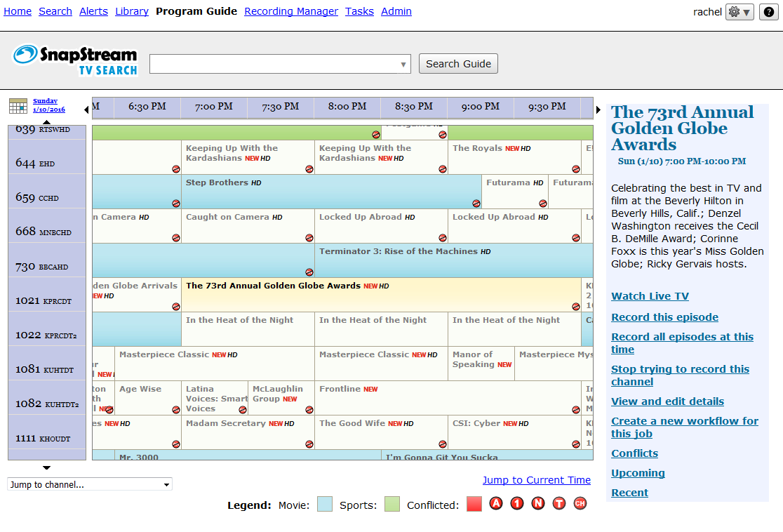This screenshot has height=532, width=783.
Task: Click the red 'CH' legend icon
Action: point(580,504)
